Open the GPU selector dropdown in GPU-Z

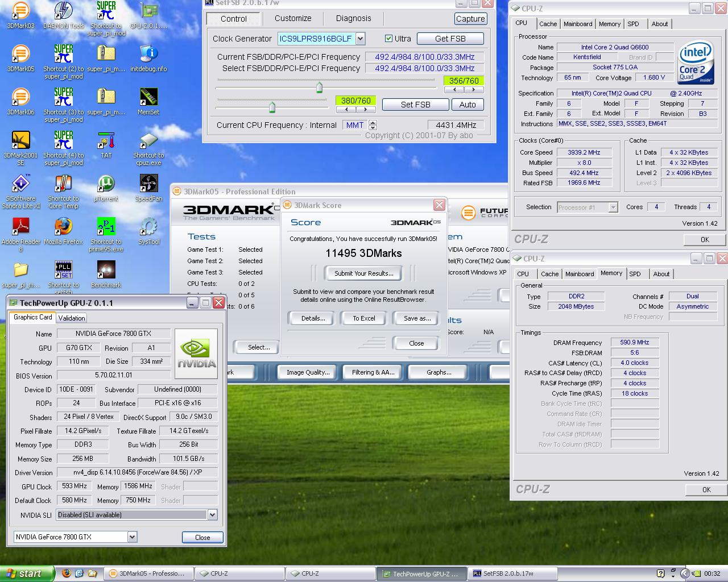click(x=132, y=537)
